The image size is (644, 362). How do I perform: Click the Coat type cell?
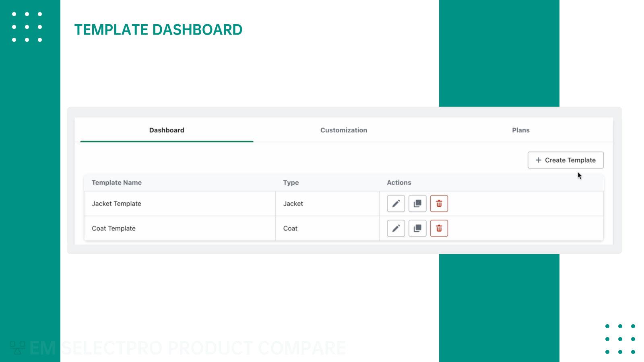pos(290,228)
